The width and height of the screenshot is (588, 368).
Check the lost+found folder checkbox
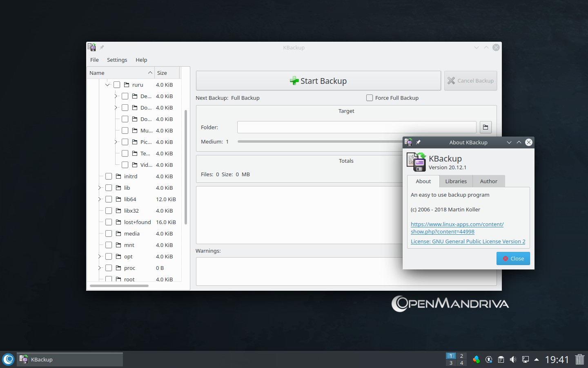(109, 222)
